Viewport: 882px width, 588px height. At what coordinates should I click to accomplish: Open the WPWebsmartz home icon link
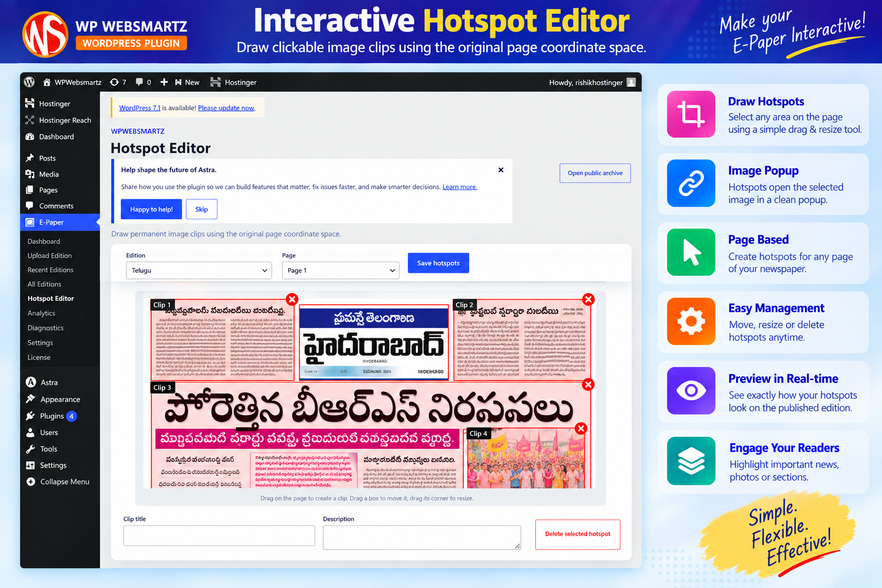(47, 82)
